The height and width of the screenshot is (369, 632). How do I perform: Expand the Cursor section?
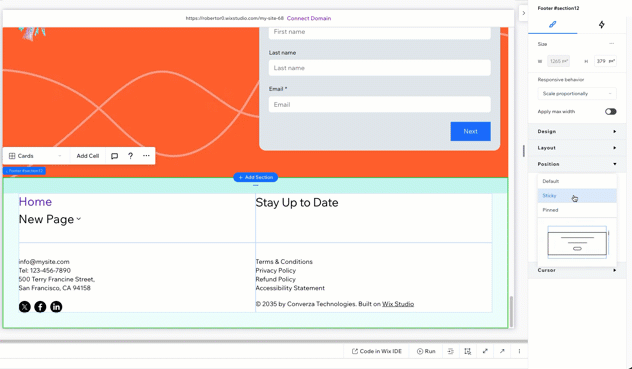coord(577,270)
